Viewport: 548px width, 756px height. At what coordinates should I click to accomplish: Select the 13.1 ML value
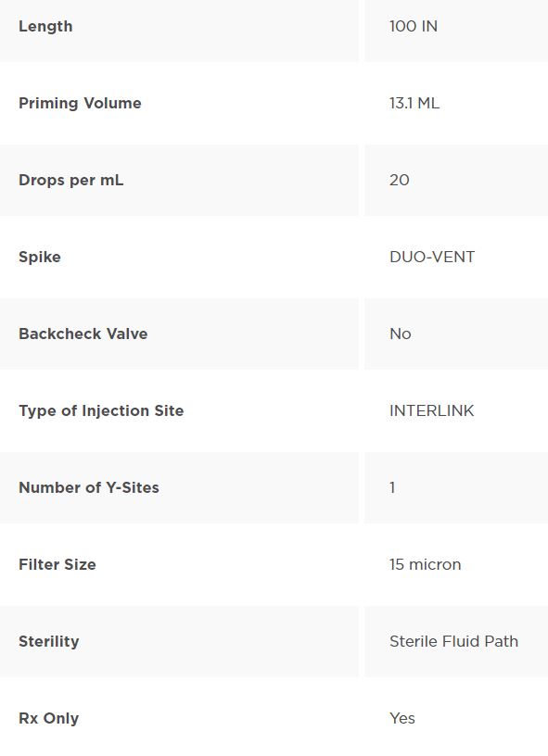tap(414, 103)
